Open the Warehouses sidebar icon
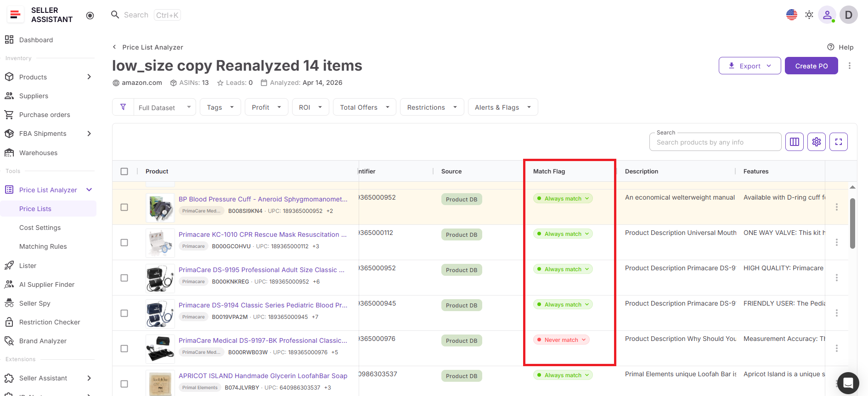Image resolution: width=868 pixels, height=396 pixels. click(x=9, y=153)
